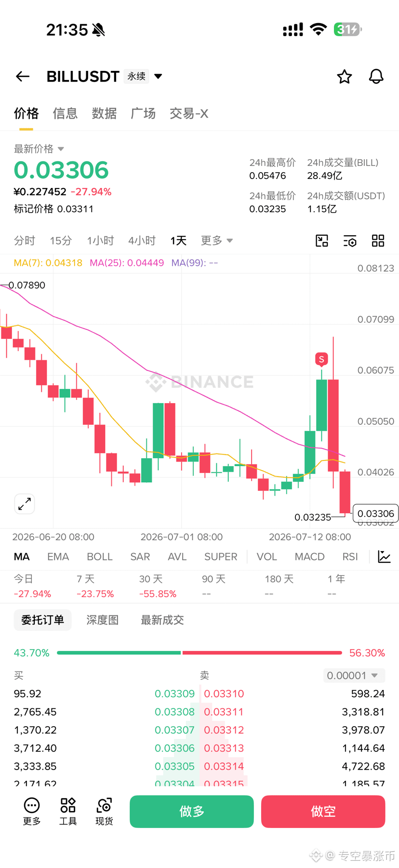Select bid price 0.03309
The height and width of the screenshot is (868, 399).
point(174,693)
